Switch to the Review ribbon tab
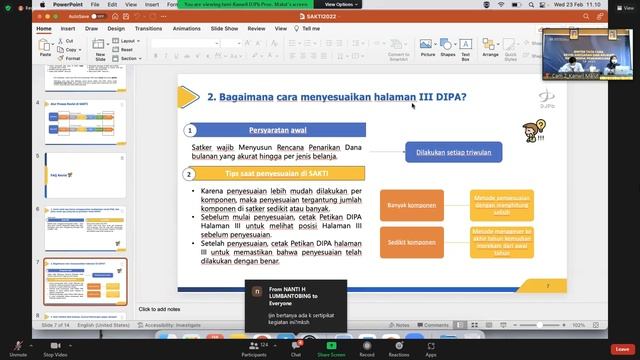Image resolution: width=640 pixels, height=360 pixels. [256, 29]
